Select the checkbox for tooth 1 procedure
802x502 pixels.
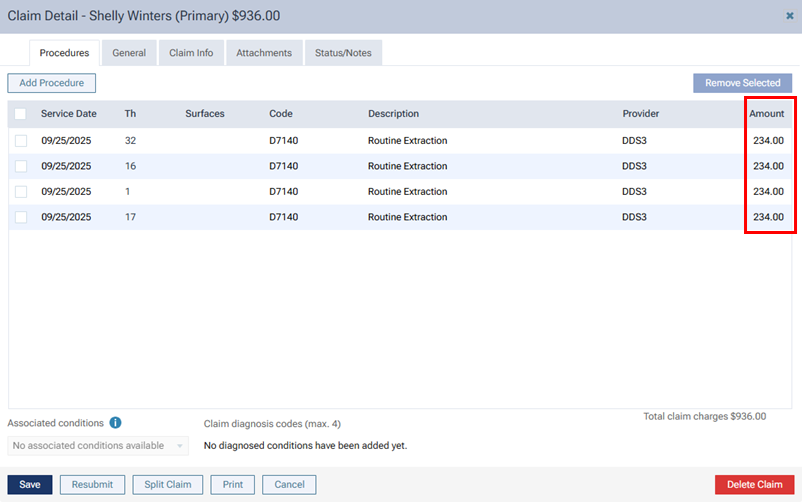coord(21,192)
